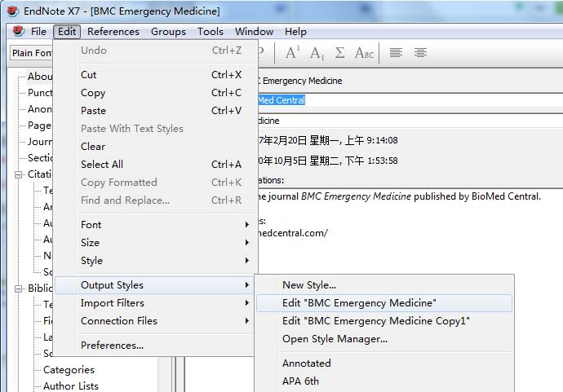This screenshot has width=563, height=392.
Task: Close the Edit menu
Action: [x=67, y=32]
